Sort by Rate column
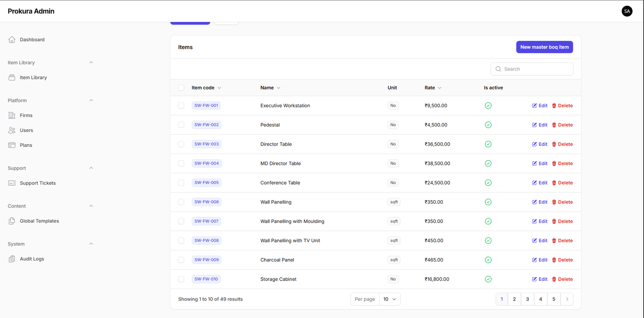 pos(433,87)
